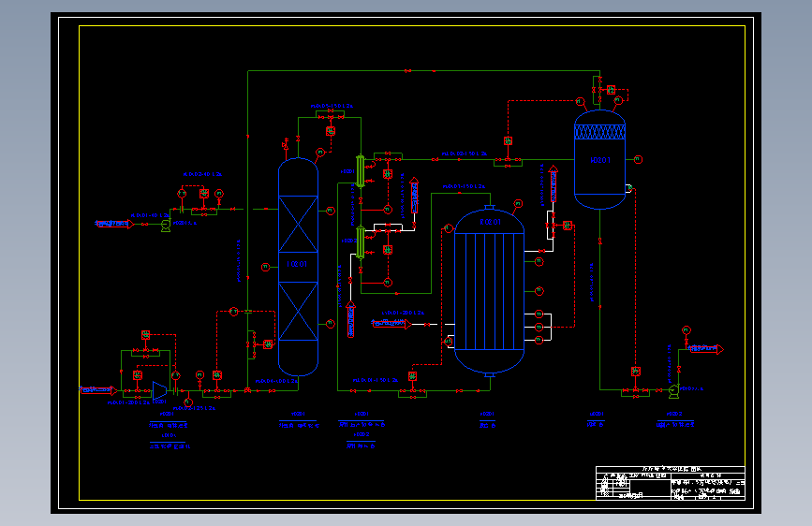Select the vertical flag arrow right of exchanger E0201
The width and height of the screenshot is (812, 526).
point(414,196)
